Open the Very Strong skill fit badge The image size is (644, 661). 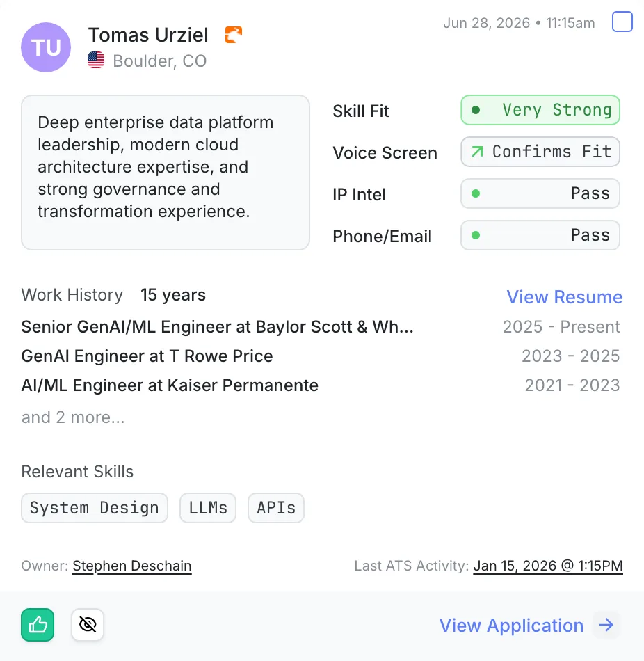(540, 110)
